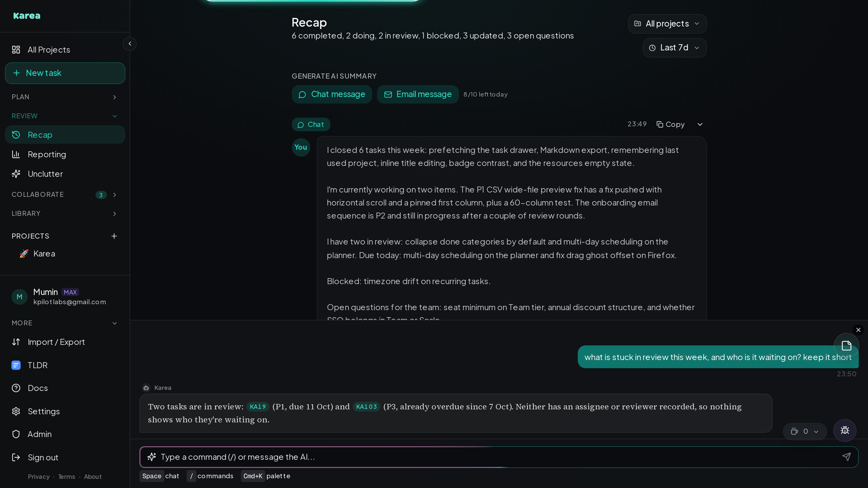Screen dimensions: 868x488
Task: Collapse the REVIEW section
Action: tap(65, 116)
